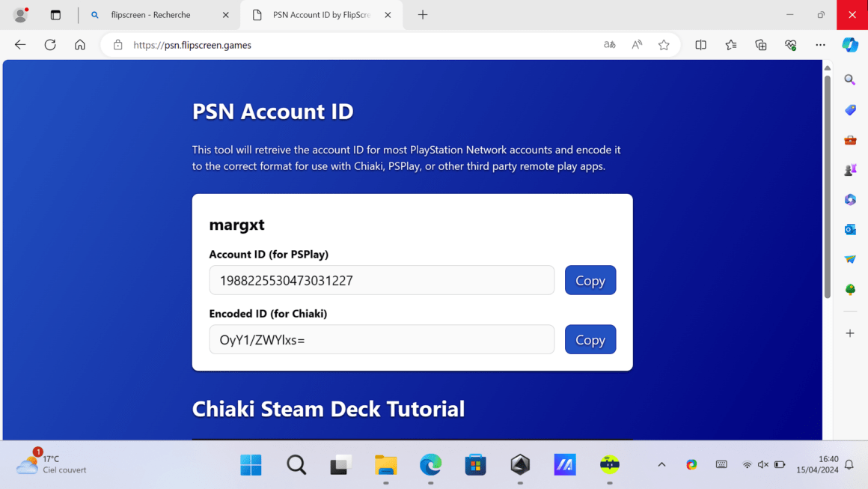868x489 pixels.
Task: Go back to the previous page
Action: (20, 45)
